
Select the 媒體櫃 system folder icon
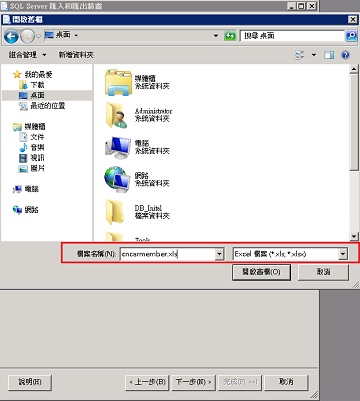(x=118, y=82)
